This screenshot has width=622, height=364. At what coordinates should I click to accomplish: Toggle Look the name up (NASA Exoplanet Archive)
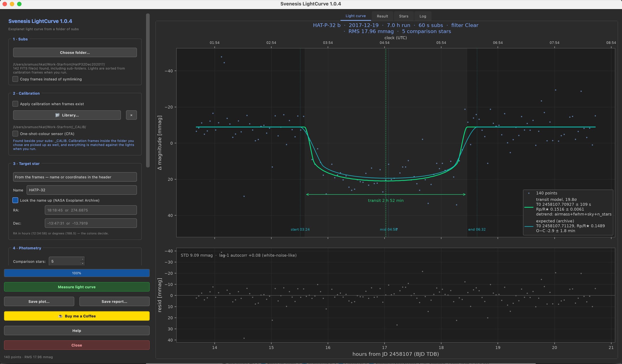[15, 200]
